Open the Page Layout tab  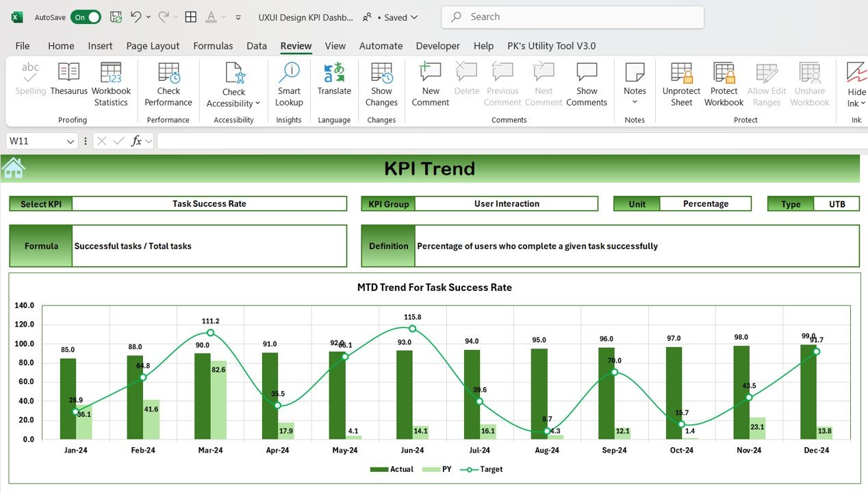[153, 46]
